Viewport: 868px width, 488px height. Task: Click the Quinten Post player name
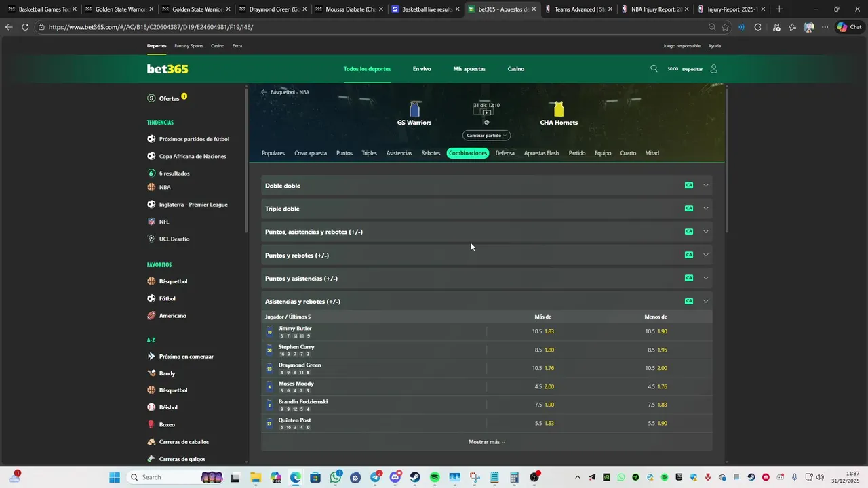point(295,420)
